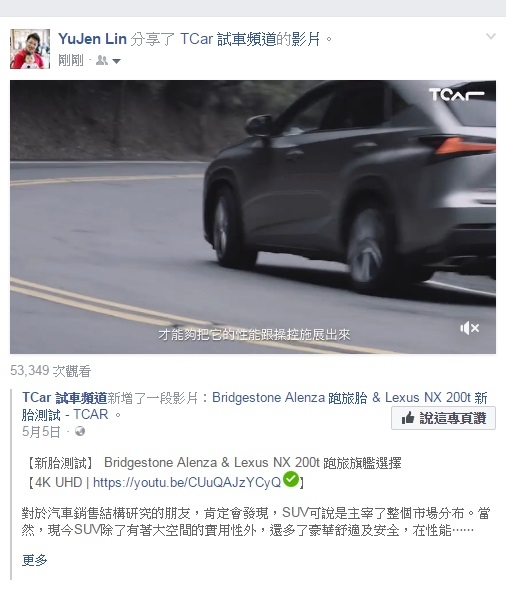516x590 pixels.
Task: Click the green verified checkmark beside the YouTube link
Action: pyautogui.click(x=291, y=479)
